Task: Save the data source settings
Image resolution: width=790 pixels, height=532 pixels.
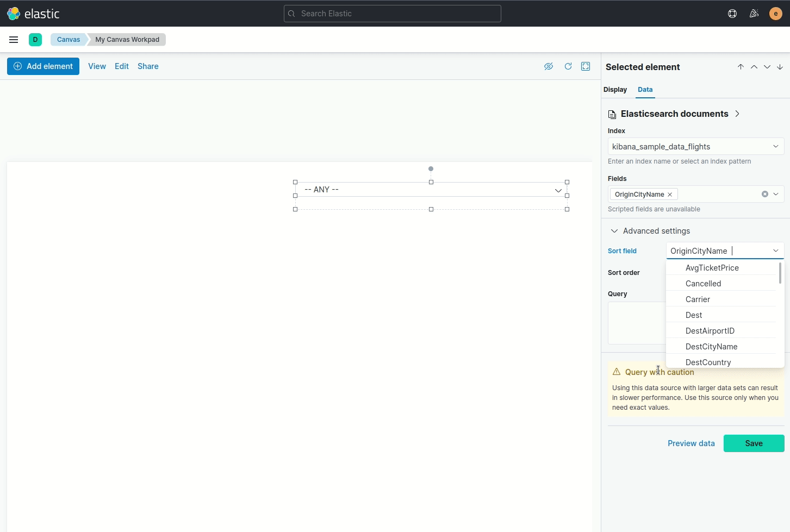Action: click(754, 443)
